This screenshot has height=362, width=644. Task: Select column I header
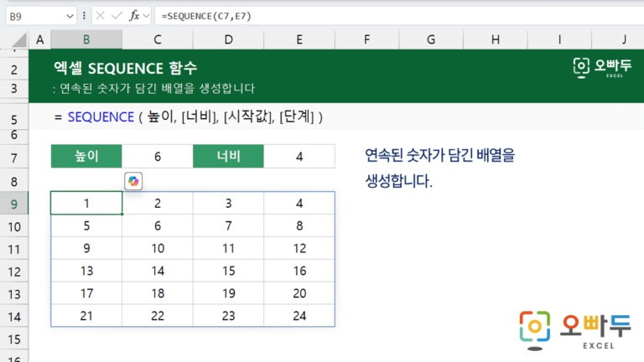pos(559,40)
